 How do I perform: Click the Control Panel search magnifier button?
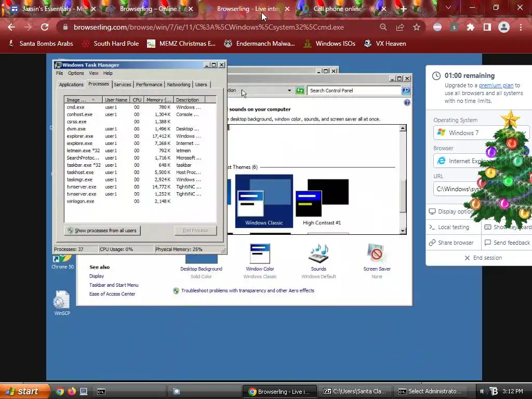click(x=406, y=90)
